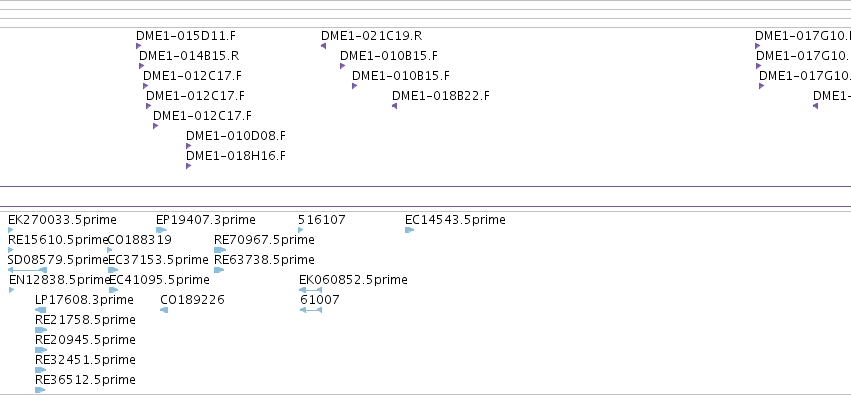Select the RE70967.5prime feature glyph
The height and width of the screenshot is (395, 851).
tap(220, 250)
